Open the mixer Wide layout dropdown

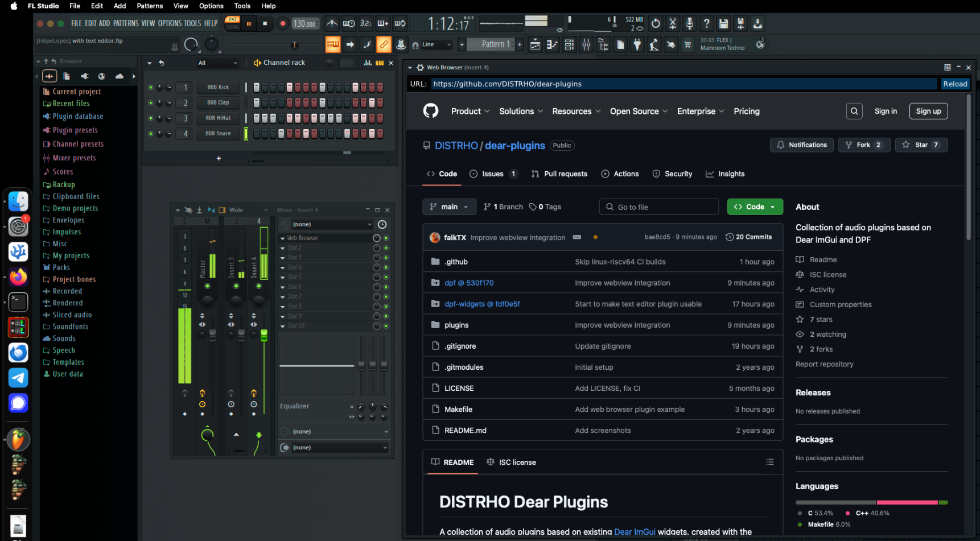[x=248, y=210]
